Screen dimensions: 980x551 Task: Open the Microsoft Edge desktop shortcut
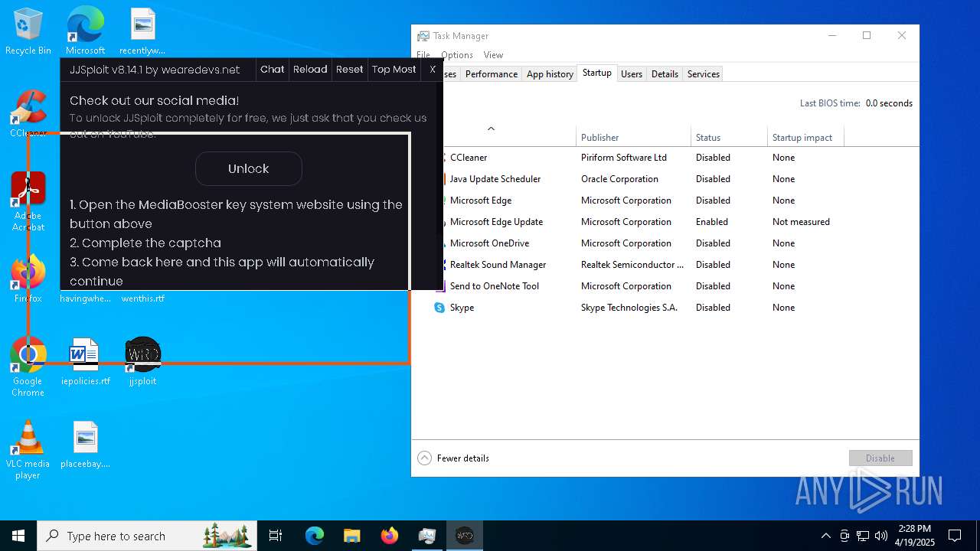(x=85, y=31)
